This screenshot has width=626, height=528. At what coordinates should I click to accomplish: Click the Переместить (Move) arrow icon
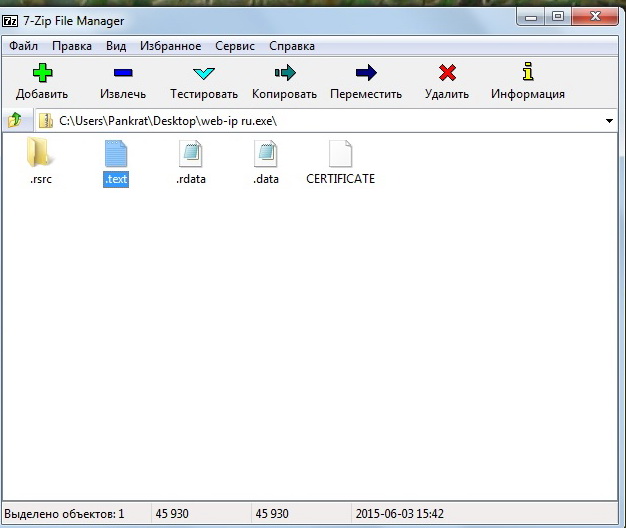point(366,73)
